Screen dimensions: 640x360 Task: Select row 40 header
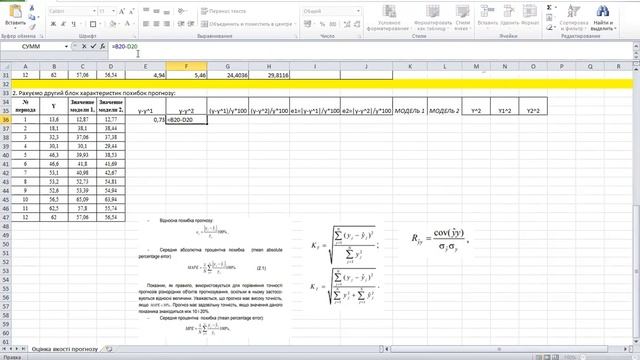pyautogui.click(x=6, y=155)
